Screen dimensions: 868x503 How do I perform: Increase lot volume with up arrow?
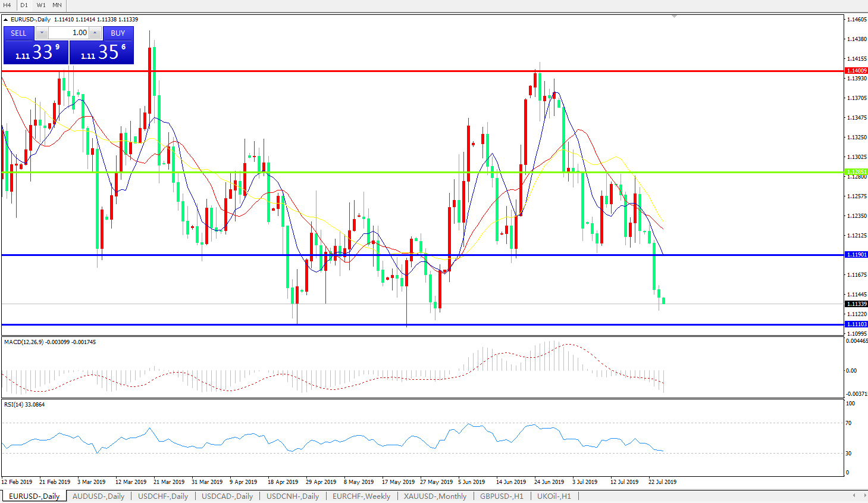(x=95, y=33)
